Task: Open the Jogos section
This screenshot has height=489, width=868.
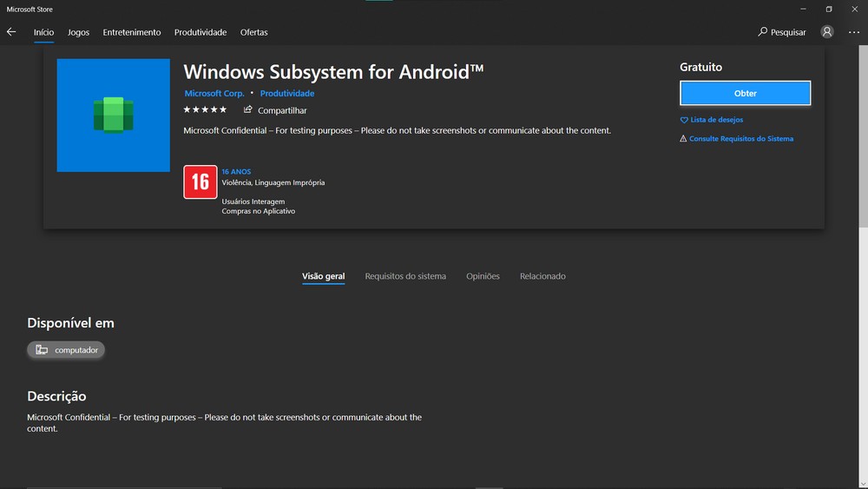Action: (x=78, y=32)
